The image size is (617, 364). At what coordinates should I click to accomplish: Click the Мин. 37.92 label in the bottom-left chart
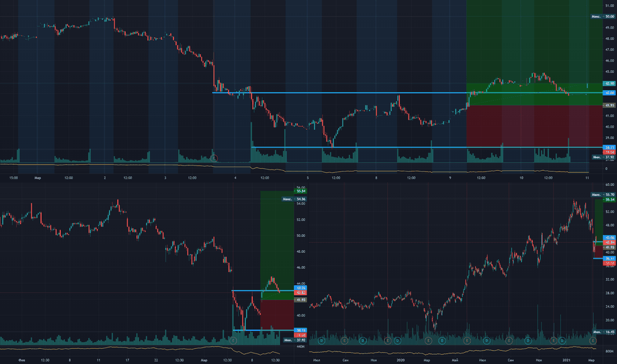pyautogui.click(x=295, y=340)
